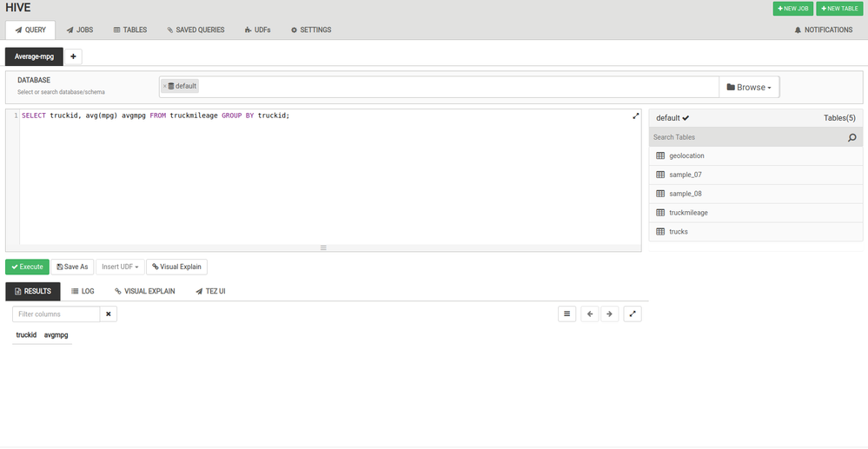Click the default database header

[673, 118]
